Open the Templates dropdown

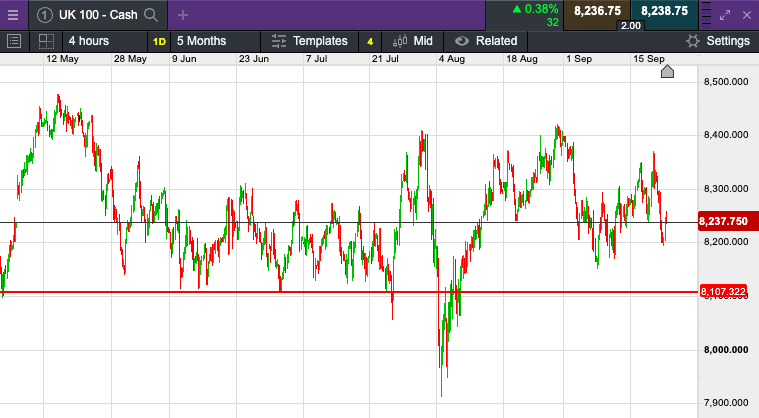[x=310, y=41]
